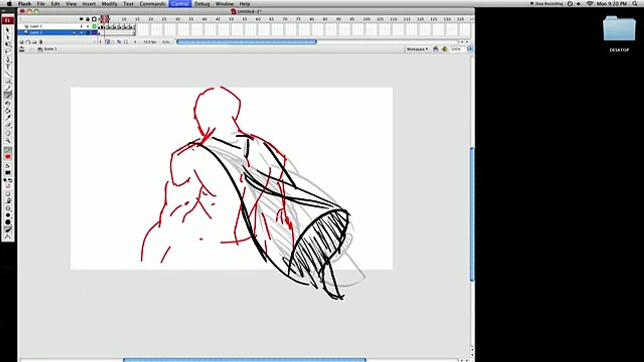Toggle the Onion Skin button

click(108, 42)
